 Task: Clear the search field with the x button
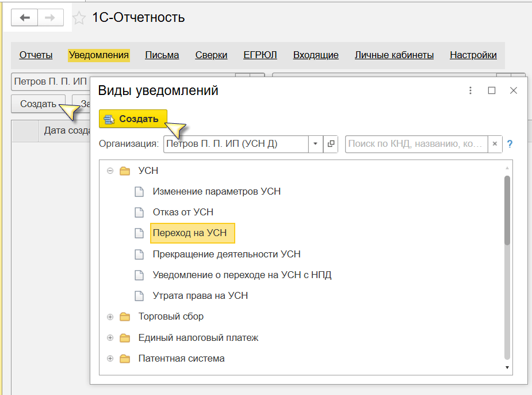pyautogui.click(x=495, y=144)
